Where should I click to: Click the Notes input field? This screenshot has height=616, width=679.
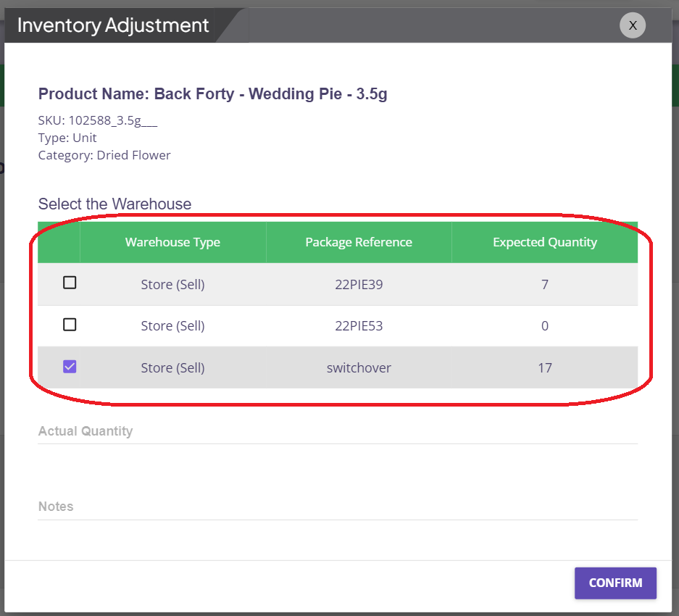pos(338,507)
